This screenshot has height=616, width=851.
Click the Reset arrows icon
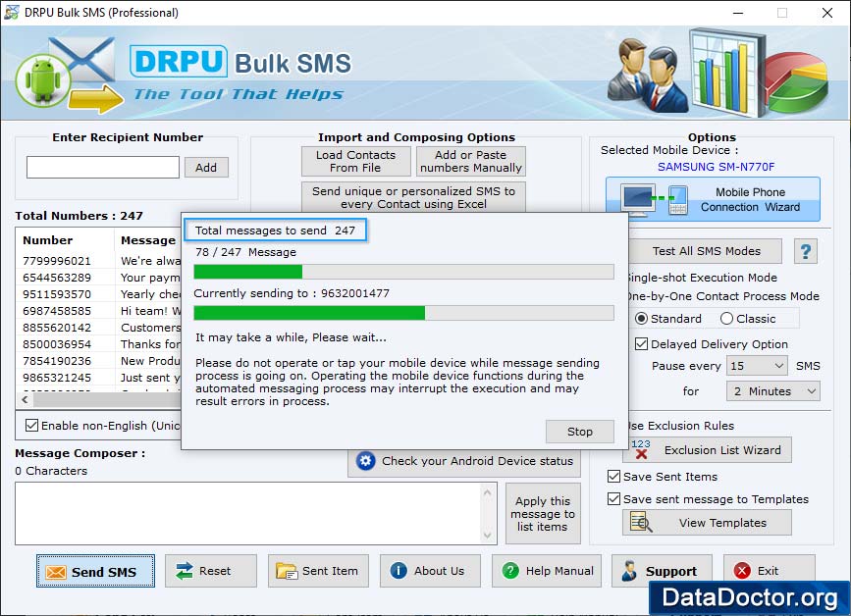[185, 571]
